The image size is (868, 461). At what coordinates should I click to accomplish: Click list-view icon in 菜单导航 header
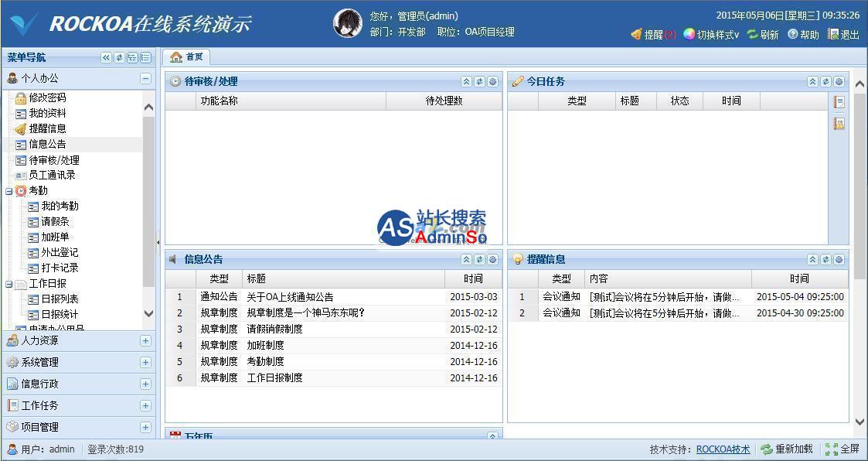(x=145, y=57)
